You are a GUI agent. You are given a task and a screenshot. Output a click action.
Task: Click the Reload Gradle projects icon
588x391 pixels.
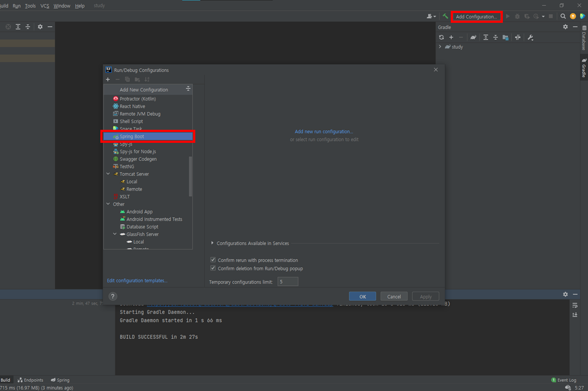pyautogui.click(x=442, y=37)
